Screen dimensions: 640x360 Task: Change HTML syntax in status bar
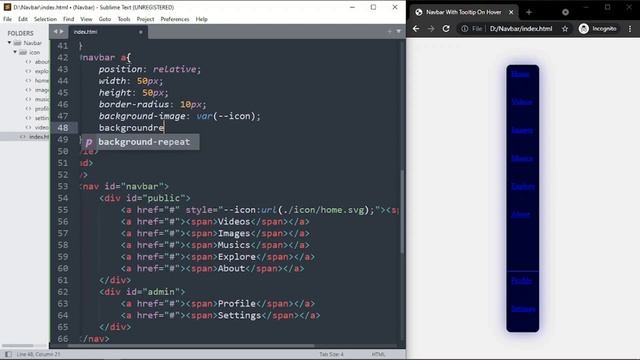378,354
